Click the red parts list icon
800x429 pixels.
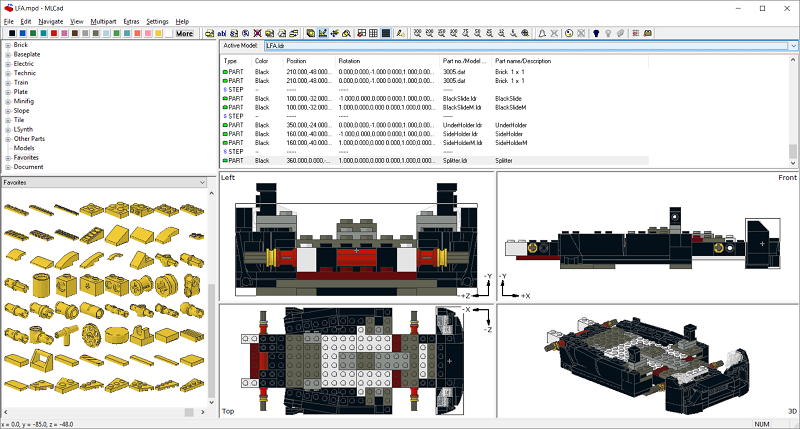pos(635,33)
